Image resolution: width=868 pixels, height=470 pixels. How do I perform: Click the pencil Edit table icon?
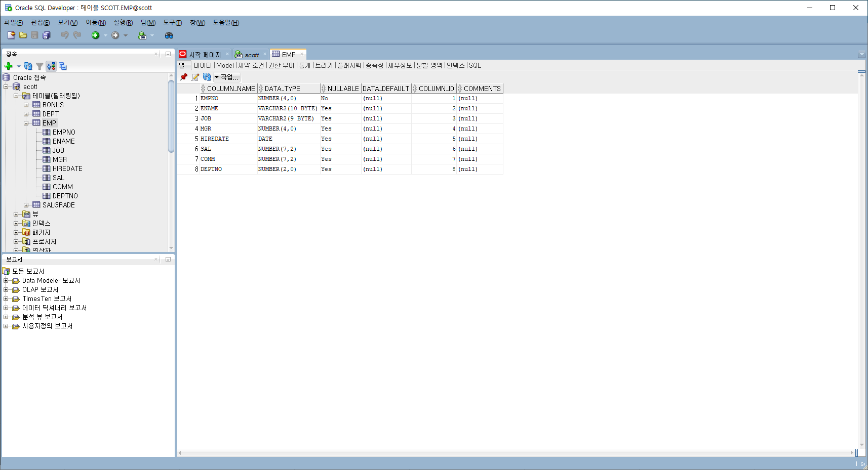195,77
